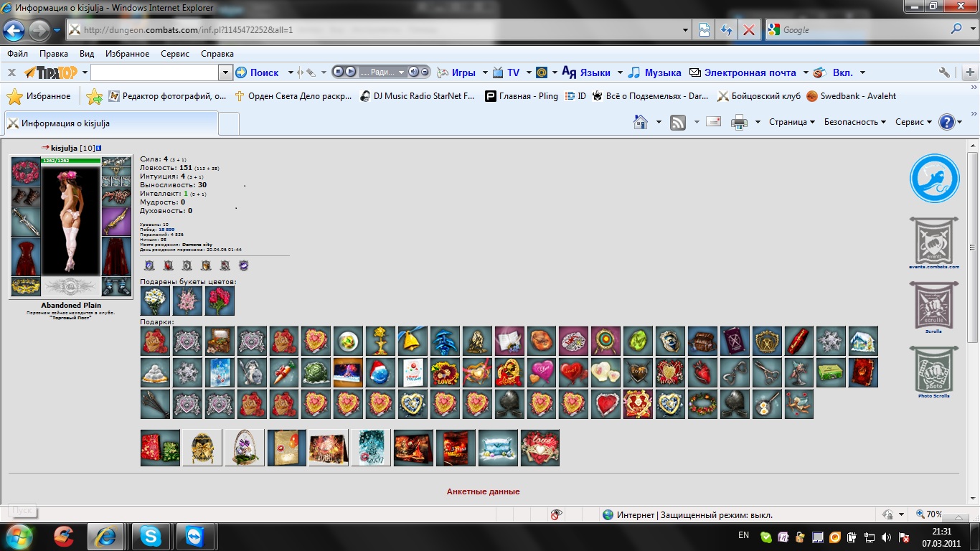Click the blue dolphin circle icon
This screenshot has height=551, width=980.
935,178
